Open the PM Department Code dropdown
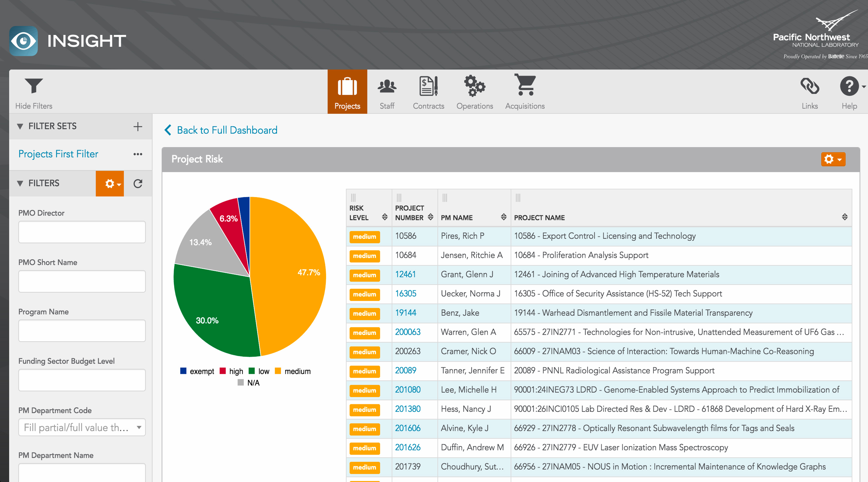Screen dimensions: 868x482 82,427
